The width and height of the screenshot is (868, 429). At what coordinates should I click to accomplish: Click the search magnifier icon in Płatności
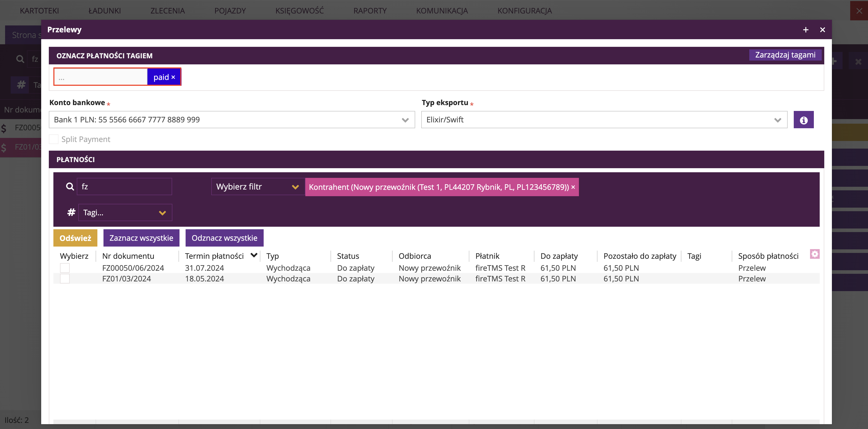(x=70, y=187)
